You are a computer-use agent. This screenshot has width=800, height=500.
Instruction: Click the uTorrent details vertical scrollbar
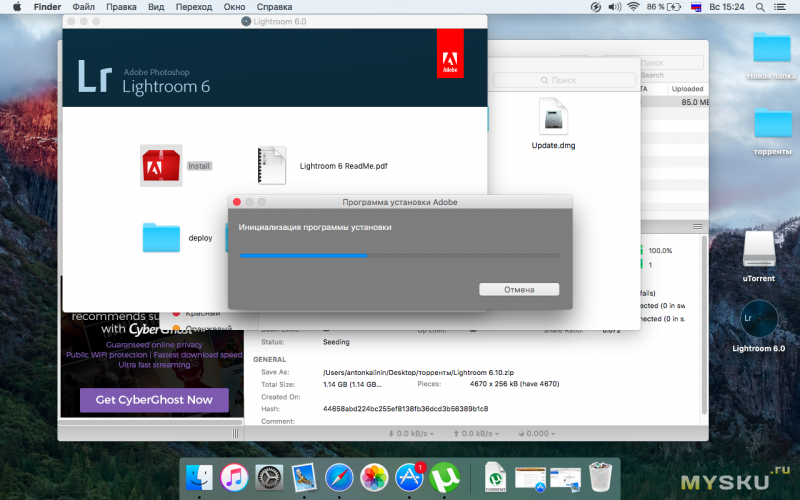tap(705, 325)
